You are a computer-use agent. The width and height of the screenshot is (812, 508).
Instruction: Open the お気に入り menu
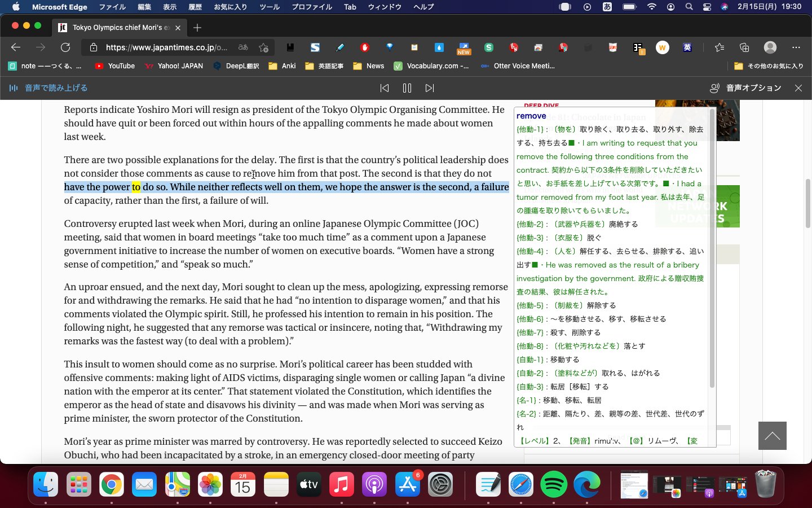[x=230, y=7]
